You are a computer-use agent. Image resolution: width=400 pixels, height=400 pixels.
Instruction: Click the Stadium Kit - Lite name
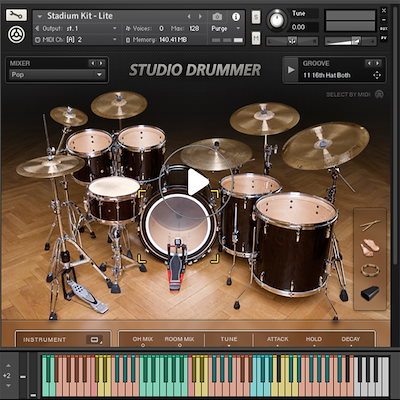[x=80, y=16]
